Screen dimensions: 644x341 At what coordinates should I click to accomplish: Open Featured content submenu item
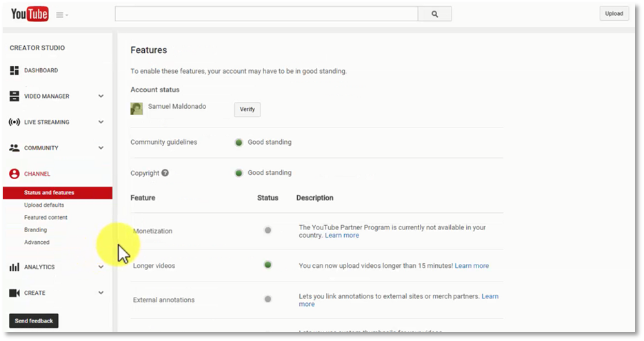pos(46,218)
